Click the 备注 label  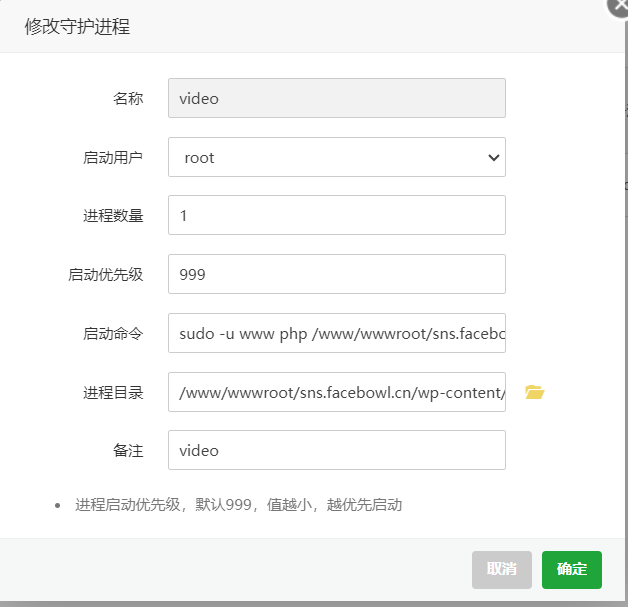pyautogui.click(x=128, y=450)
